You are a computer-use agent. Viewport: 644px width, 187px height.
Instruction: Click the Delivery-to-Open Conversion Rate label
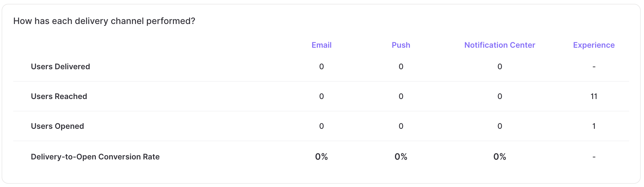95,157
